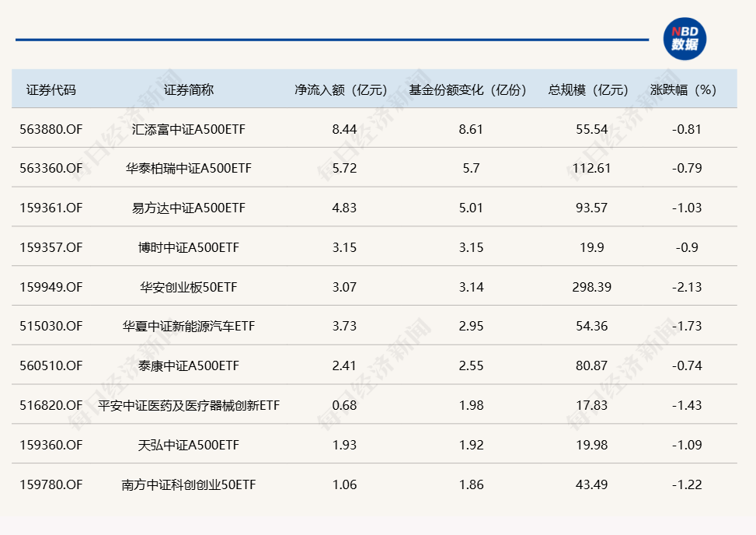The width and height of the screenshot is (756, 535).
Task: Select the 博时中证A500ETF row
Action: click(x=190, y=247)
